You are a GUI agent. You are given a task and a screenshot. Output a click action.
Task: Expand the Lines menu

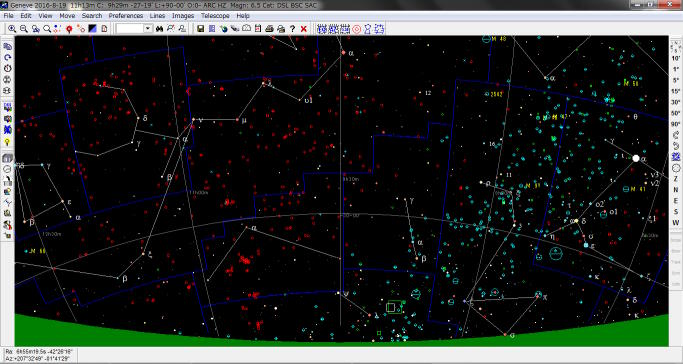click(157, 16)
